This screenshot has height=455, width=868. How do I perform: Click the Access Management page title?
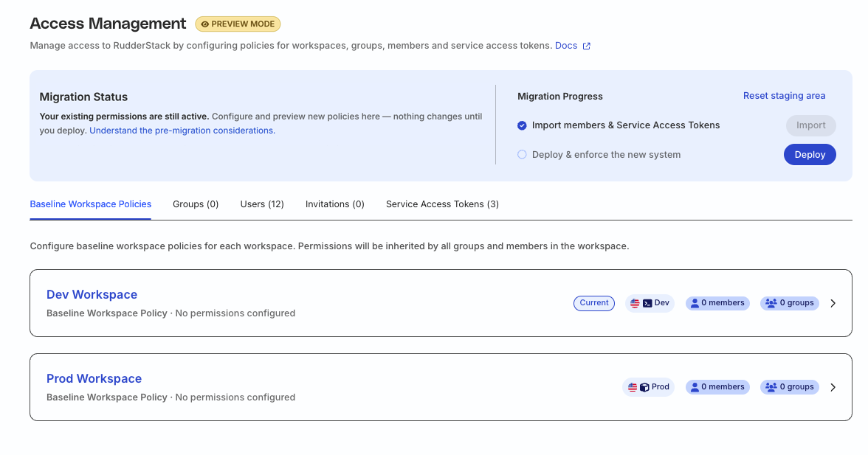(x=108, y=24)
